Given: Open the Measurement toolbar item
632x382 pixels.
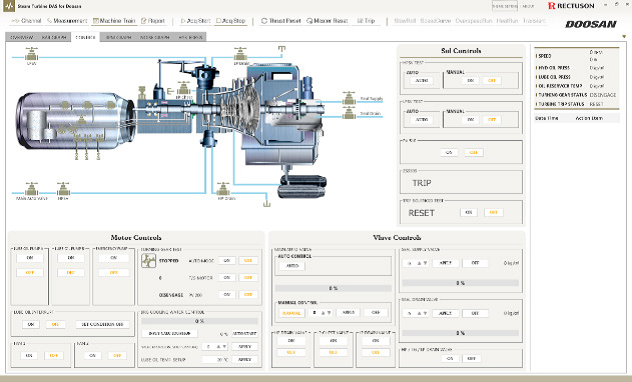Looking at the screenshot, I should (67, 21).
